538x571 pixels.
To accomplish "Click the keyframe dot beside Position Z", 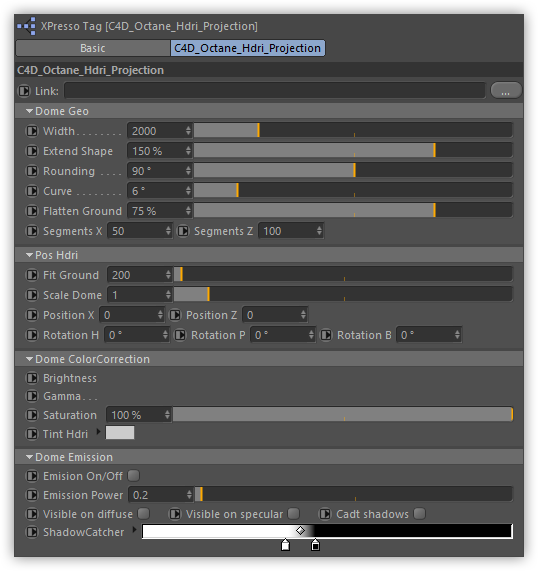I will pyautogui.click(x=175, y=315).
